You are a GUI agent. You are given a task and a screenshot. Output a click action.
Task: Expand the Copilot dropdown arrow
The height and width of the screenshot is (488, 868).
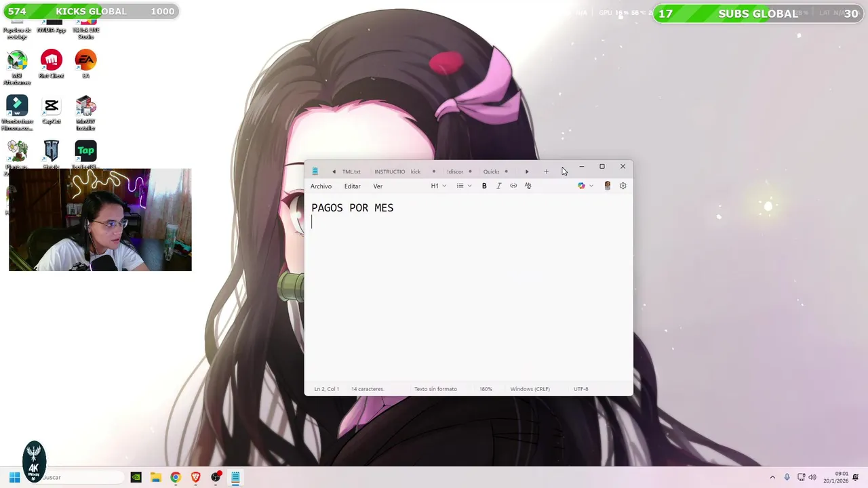point(591,186)
